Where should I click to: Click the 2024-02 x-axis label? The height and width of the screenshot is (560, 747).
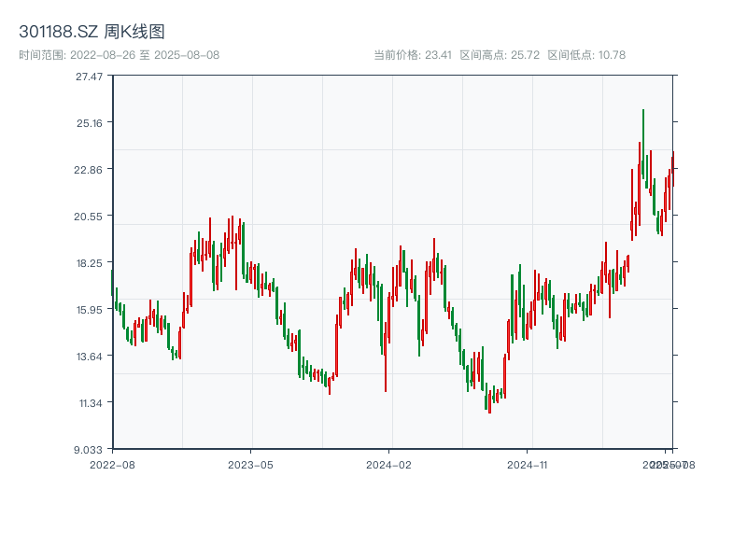tap(388, 465)
